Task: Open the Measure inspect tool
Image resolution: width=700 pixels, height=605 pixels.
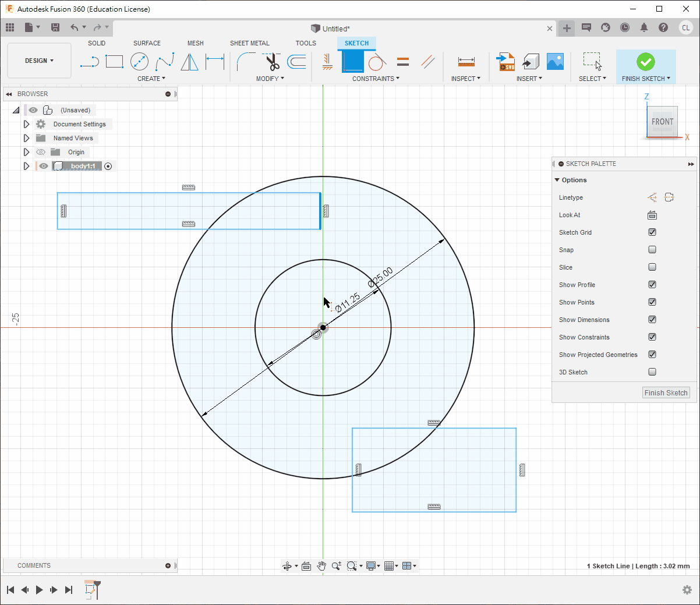Action: (x=466, y=61)
